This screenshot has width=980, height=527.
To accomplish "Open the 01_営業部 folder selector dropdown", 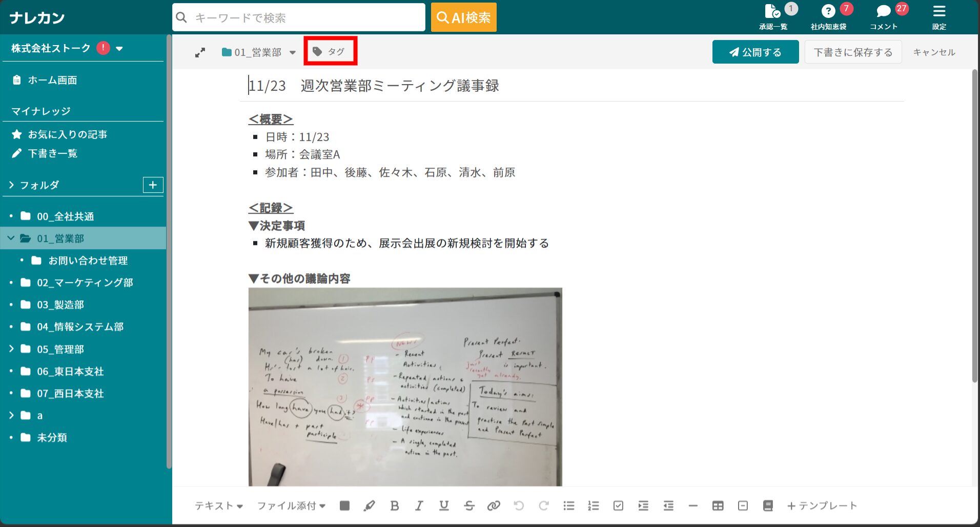I will (258, 52).
